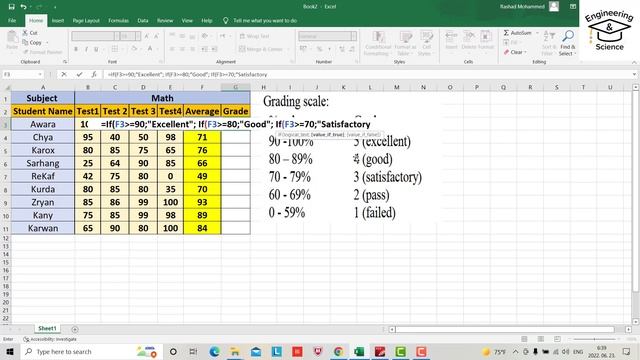Open the Review tab
Image resolution: width=640 pixels, height=360 pixels.
pyautogui.click(x=165, y=20)
